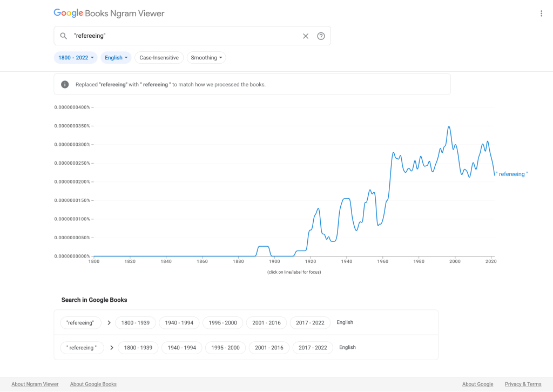
Task: Open the About Ngram Viewer link
Action: coord(35,384)
